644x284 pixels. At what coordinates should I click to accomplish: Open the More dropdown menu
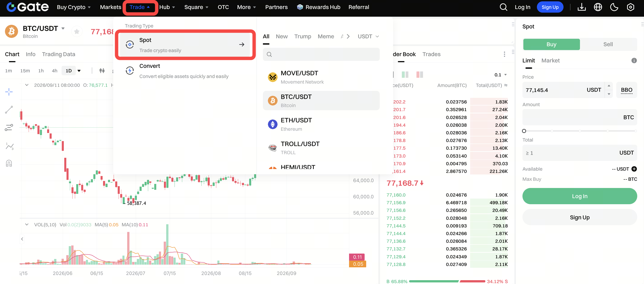pyautogui.click(x=246, y=7)
